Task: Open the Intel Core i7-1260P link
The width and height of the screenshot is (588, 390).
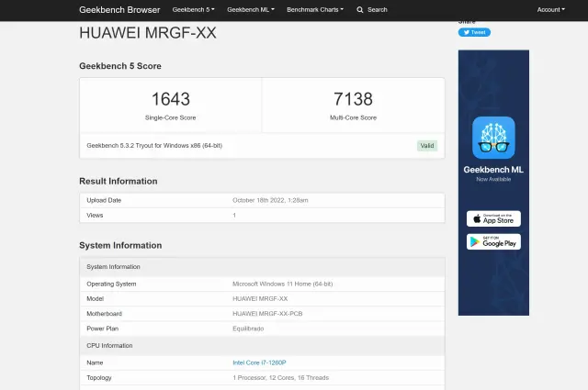Action: (x=259, y=362)
